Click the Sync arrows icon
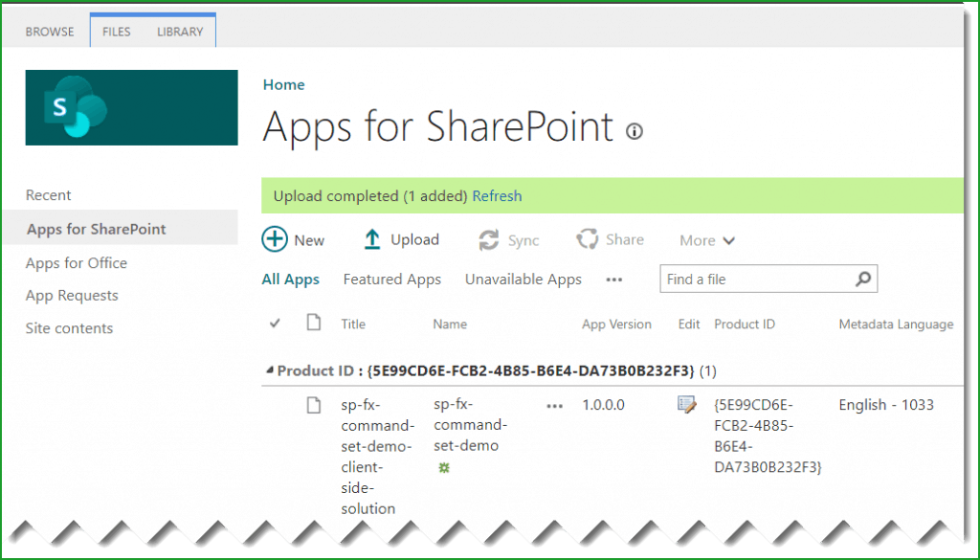Image resolution: width=980 pixels, height=560 pixels. pyautogui.click(x=488, y=240)
